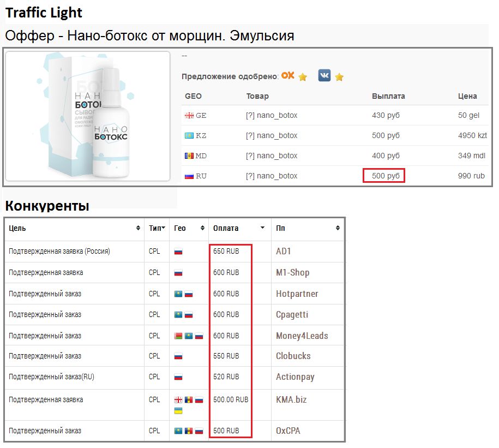Click the Ukraine flag in KMA.biz row
This screenshot has height=448, width=499.
(x=178, y=411)
